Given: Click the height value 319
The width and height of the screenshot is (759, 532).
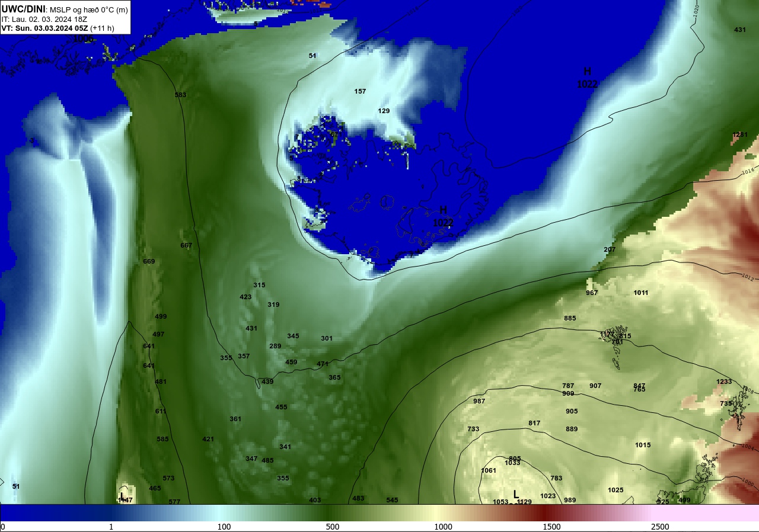Looking at the screenshot, I should coord(273,305).
